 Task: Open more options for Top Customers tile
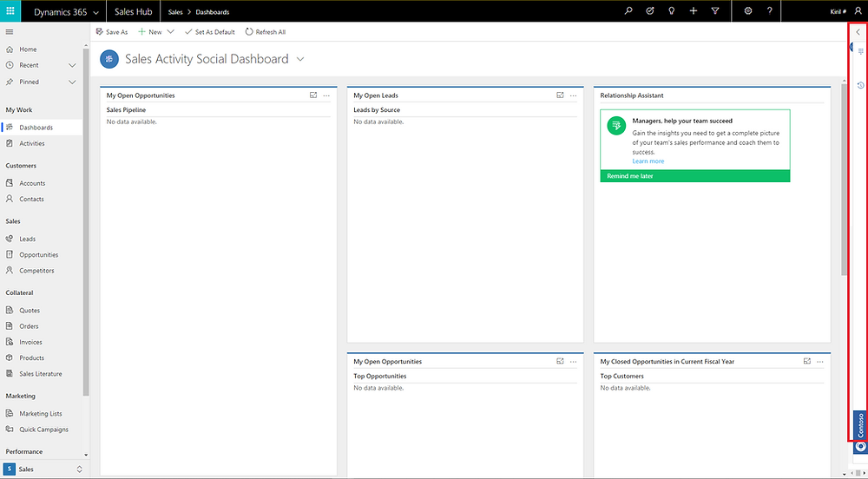[820, 362]
